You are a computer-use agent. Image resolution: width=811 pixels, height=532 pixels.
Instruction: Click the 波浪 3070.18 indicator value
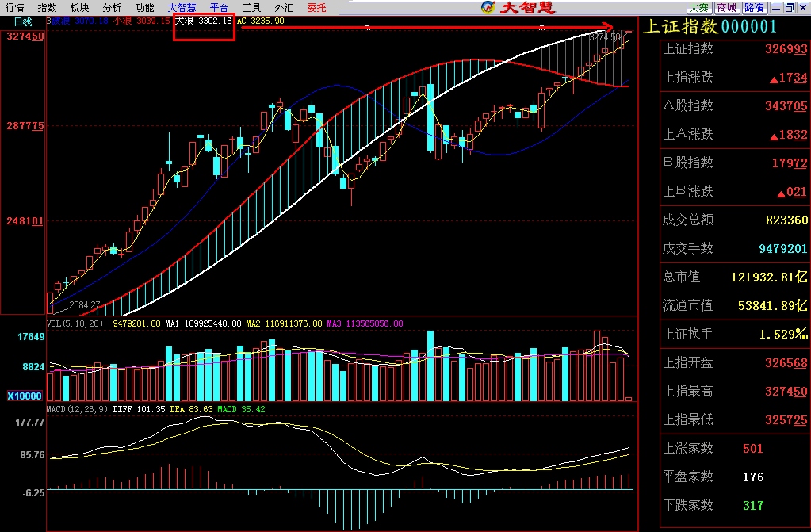point(80,21)
